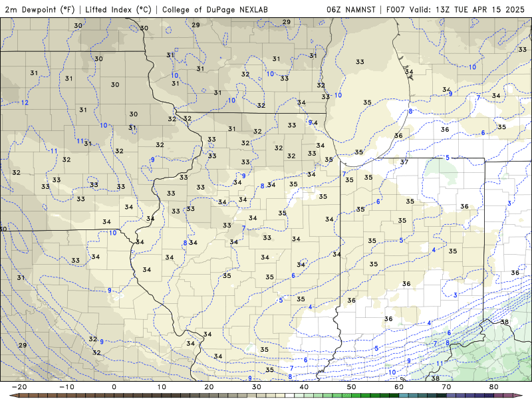Screen dimensions: 532x399
Task: Click the '60' color scale label
Action: coord(399,387)
